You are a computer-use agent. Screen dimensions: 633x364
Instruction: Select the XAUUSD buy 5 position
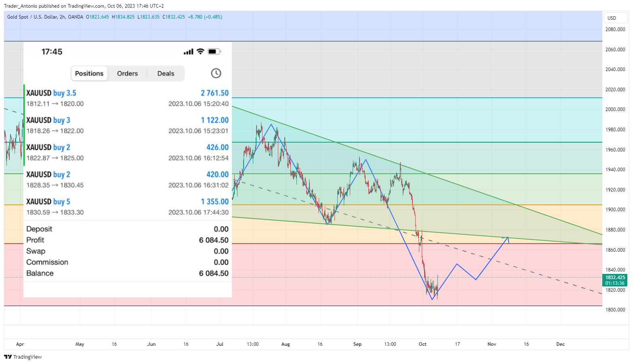pyautogui.click(x=128, y=206)
